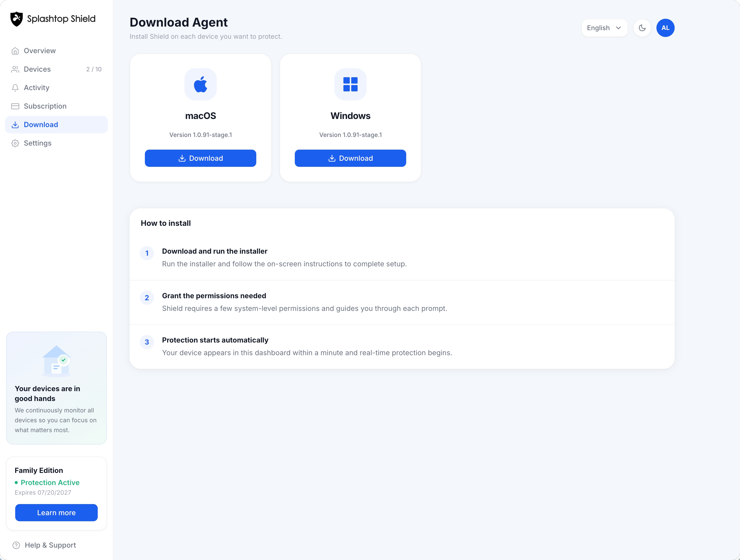Click step 3 number badge
The height and width of the screenshot is (560, 740).
pyautogui.click(x=147, y=342)
